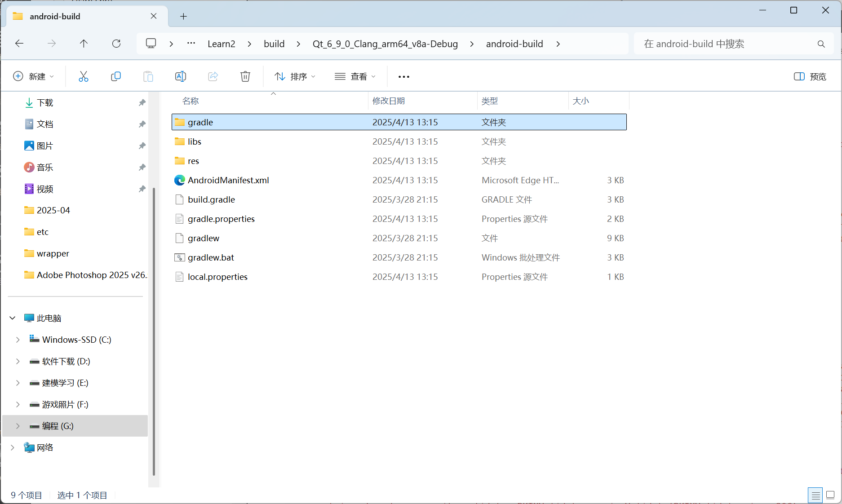Click the search magnifier icon
The height and width of the screenshot is (504, 842).
pyautogui.click(x=821, y=44)
